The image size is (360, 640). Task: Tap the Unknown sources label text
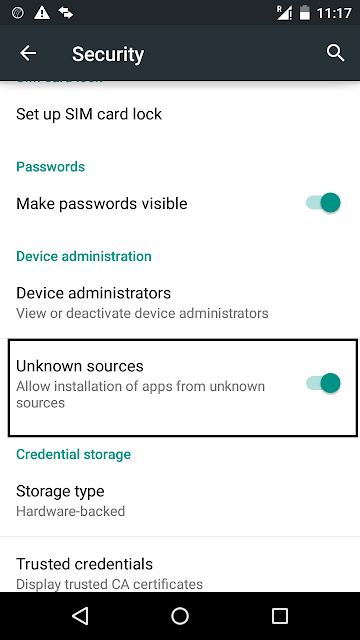80,366
